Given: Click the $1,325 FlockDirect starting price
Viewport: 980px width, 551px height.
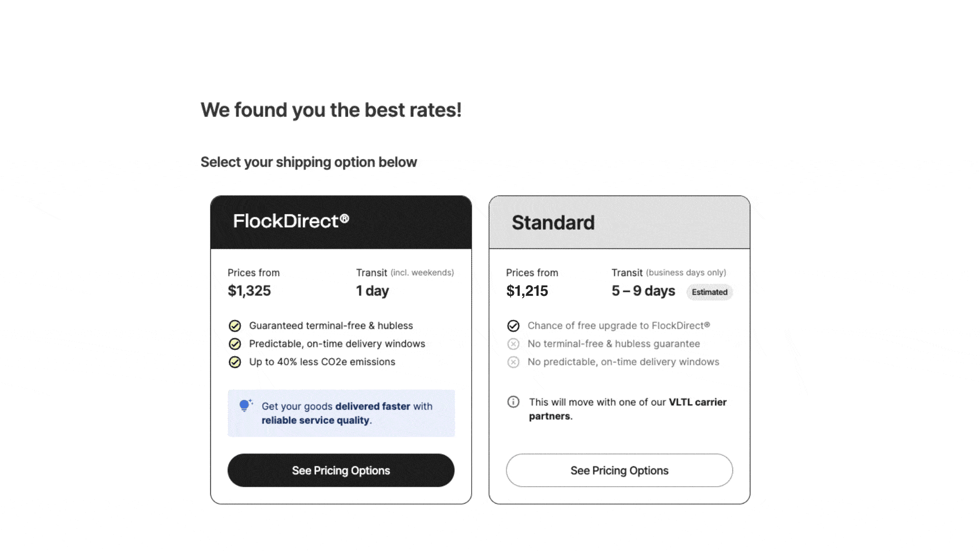Looking at the screenshot, I should [x=250, y=291].
